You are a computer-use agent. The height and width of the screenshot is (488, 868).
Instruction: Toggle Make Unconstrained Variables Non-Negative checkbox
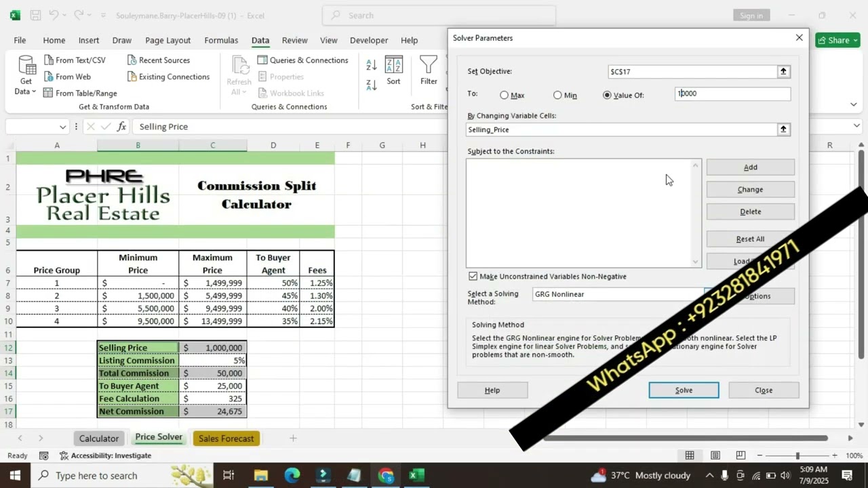[473, 277]
